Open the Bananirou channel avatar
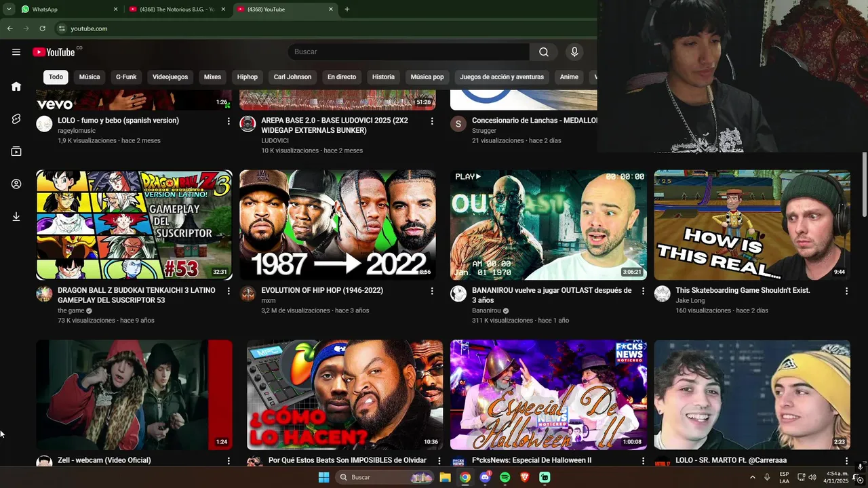 click(458, 293)
